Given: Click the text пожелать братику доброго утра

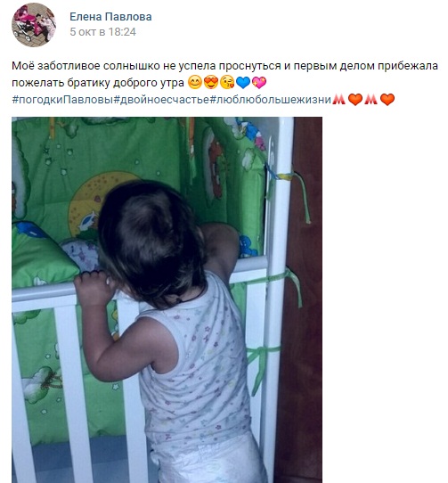Looking at the screenshot, I should [x=98, y=83].
